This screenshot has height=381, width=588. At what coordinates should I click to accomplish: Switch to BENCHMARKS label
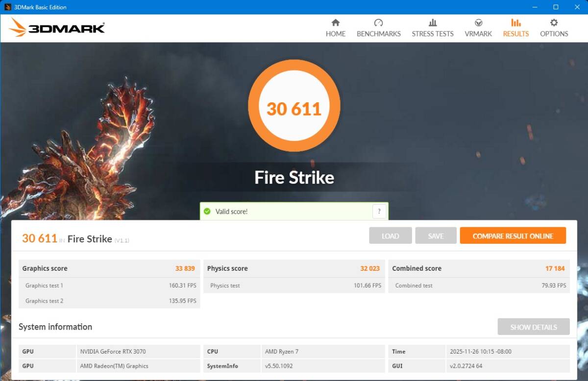point(379,34)
